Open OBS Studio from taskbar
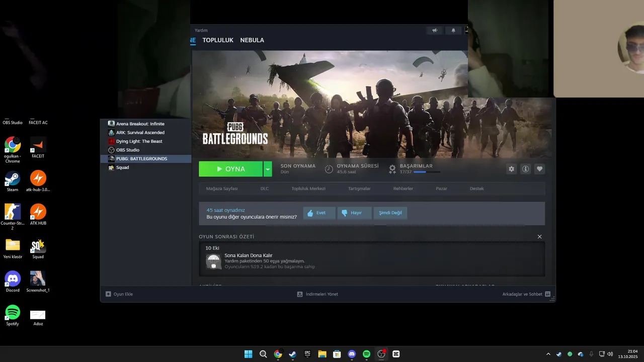This screenshot has width=644, height=362. point(381,354)
